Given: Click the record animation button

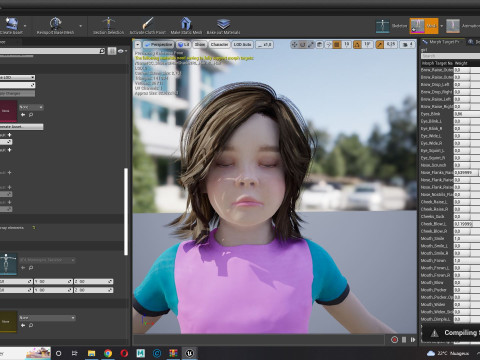Looking at the screenshot, I should (x=394, y=340).
